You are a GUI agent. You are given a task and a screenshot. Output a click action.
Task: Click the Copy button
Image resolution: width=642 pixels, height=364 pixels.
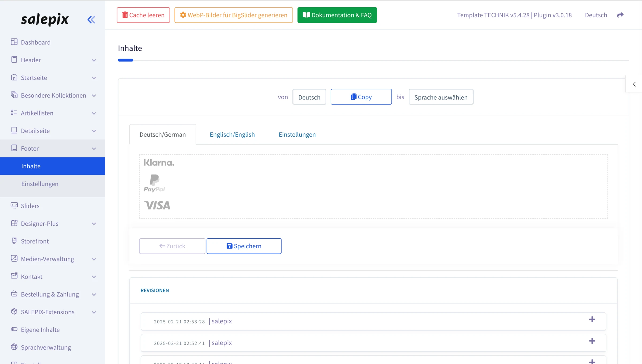(x=361, y=97)
